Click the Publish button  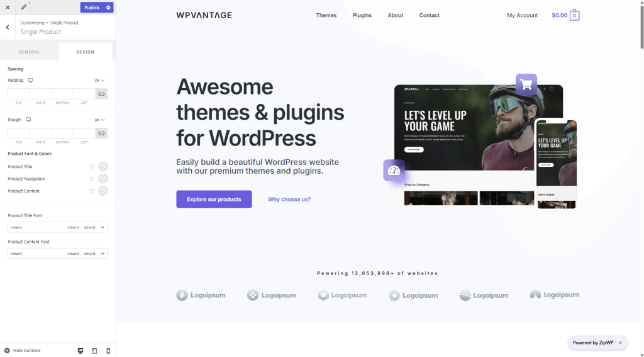pos(92,8)
